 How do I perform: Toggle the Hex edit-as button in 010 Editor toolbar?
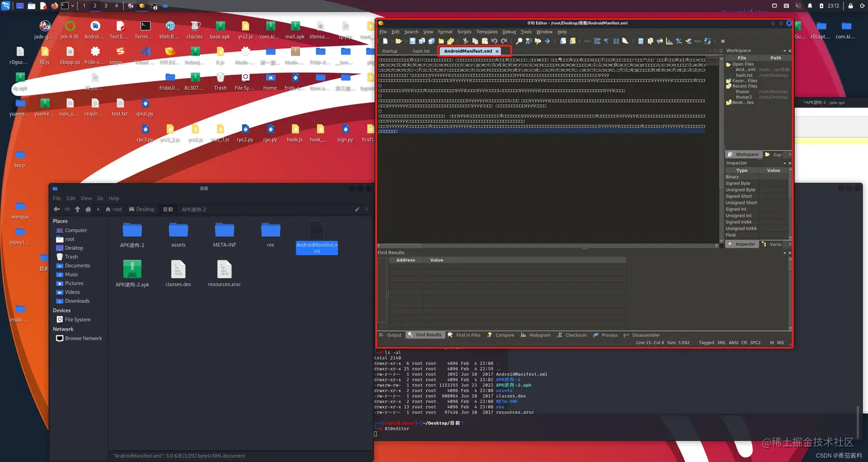587,41
